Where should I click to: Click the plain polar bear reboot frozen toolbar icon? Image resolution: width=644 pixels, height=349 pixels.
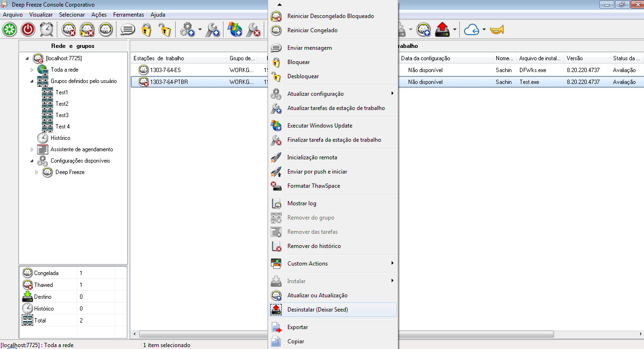pyautogui.click(x=106, y=29)
